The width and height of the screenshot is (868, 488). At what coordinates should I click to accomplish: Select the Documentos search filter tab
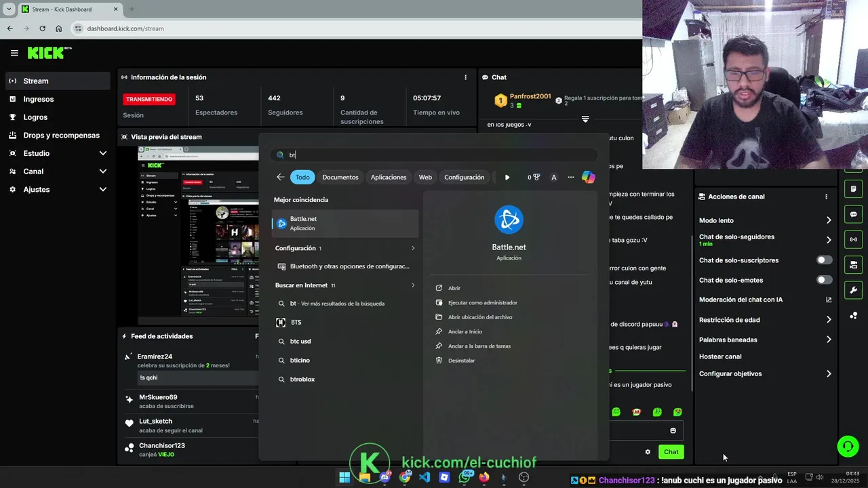340,178
